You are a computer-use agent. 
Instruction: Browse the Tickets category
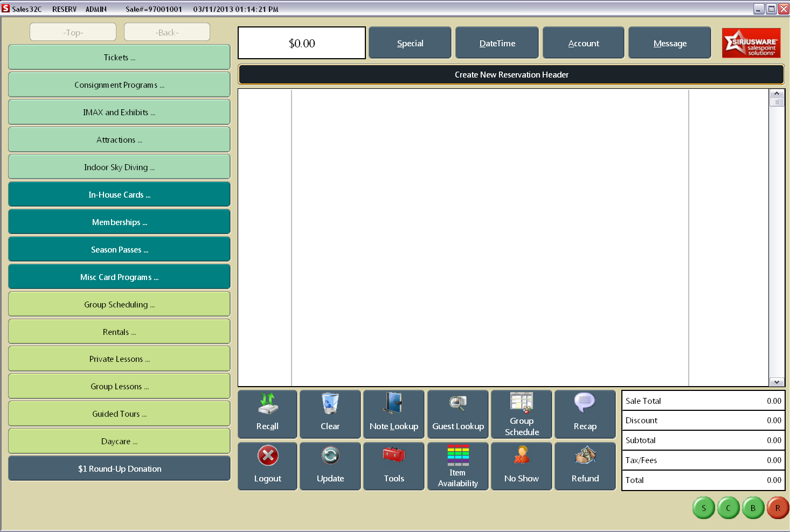point(119,57)
